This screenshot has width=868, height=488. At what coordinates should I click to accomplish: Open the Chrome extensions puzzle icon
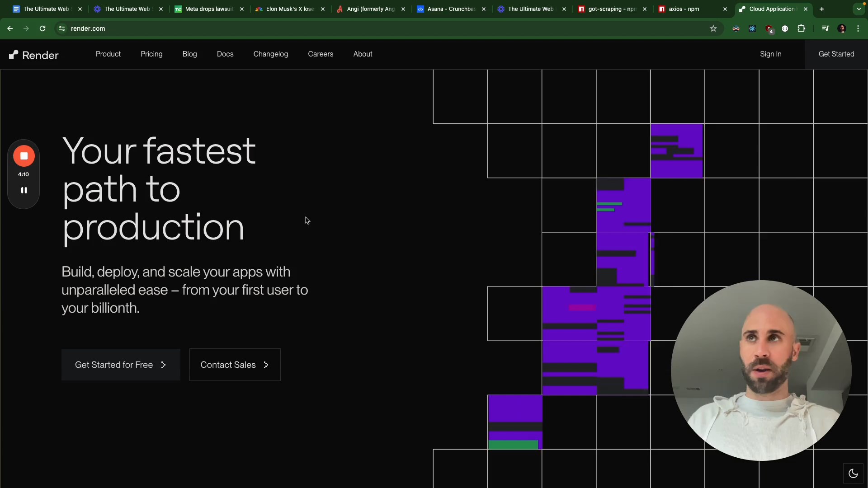[801, 28]
